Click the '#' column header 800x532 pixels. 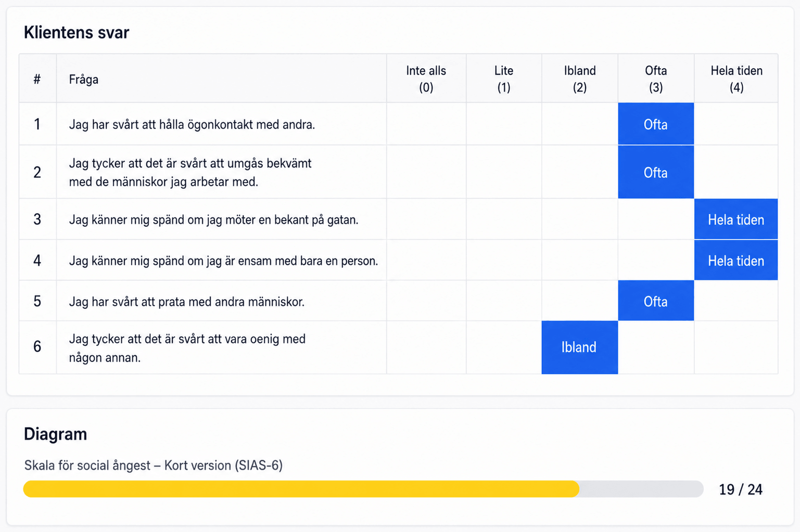(37, 80)
